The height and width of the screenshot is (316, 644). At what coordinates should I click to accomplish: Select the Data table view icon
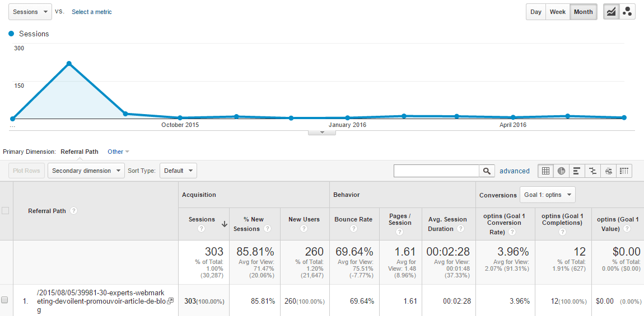coord(546,171)
